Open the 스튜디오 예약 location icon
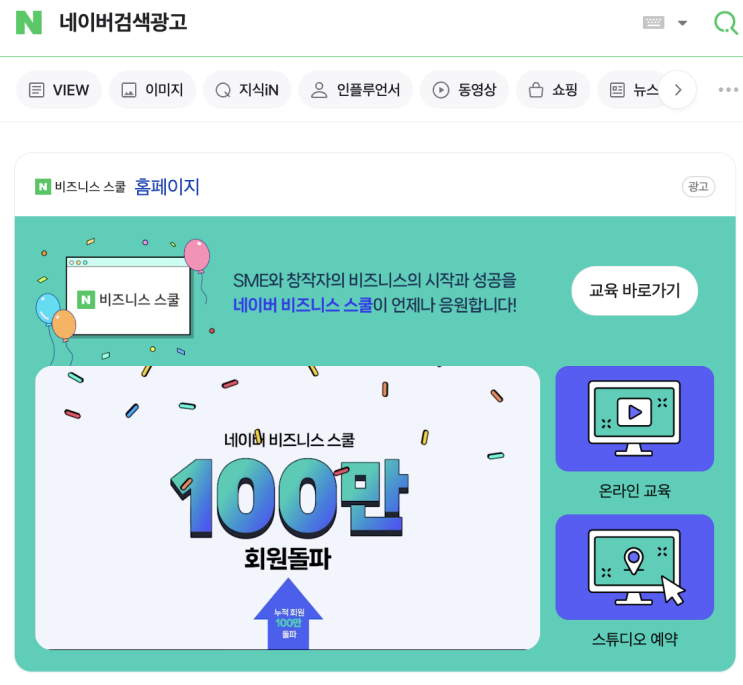Viewport: 743px width, 685px height. pyautogui.click(x=634, y=567)
